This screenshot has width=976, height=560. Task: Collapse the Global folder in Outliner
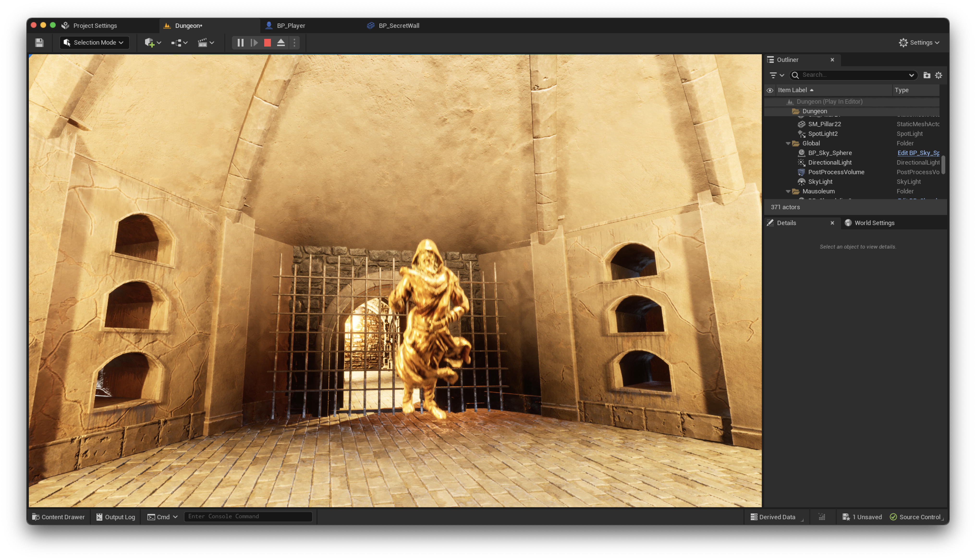point(788,143)
